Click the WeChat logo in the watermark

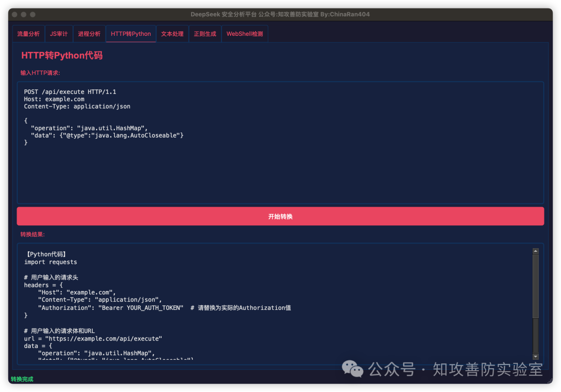click(x=353, y=369)
